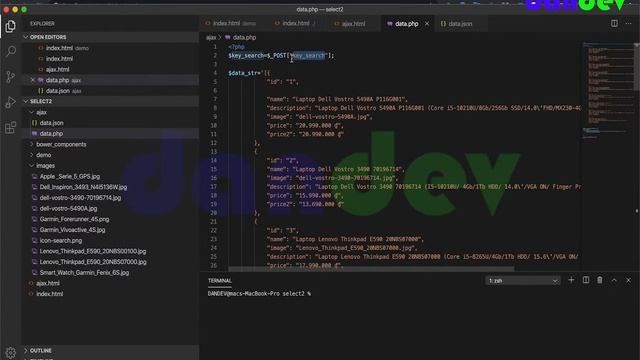
Task: Open the Extensions view
Action: pyautogui.click(x=11, y=127)
